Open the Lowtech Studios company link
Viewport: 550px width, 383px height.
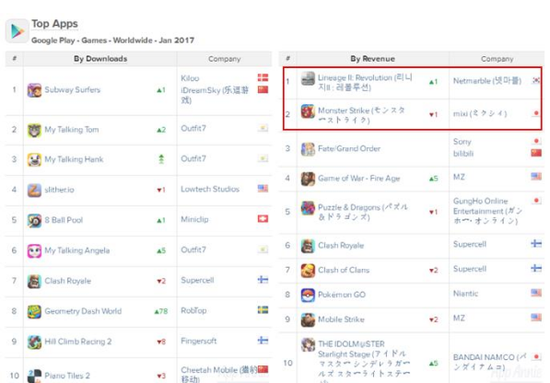point(210,189)
